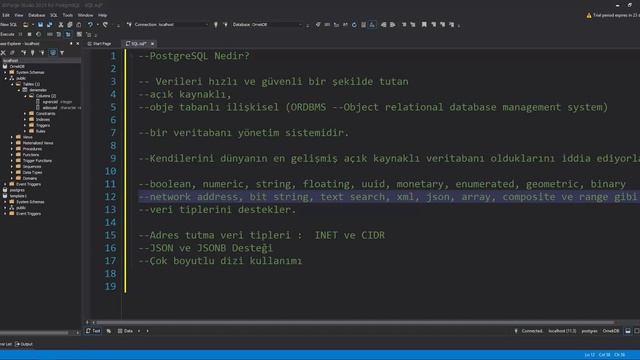Click the Copy icon in the toolbar
640x360 pixels.
70,25
